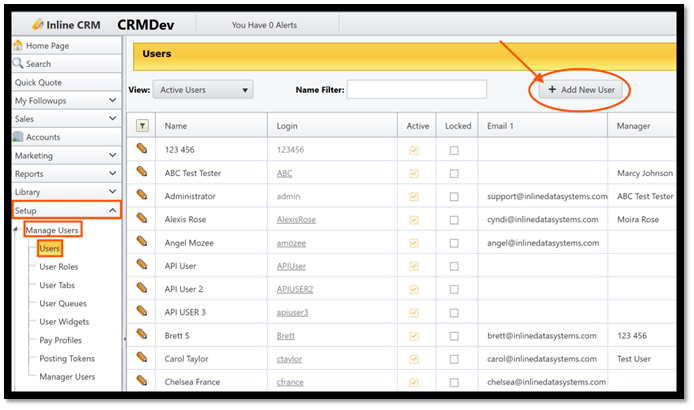Click the filter funnel icon in table header
Image resolution: width=694 pixels, height=410 pixels.
tap(142, 126)
